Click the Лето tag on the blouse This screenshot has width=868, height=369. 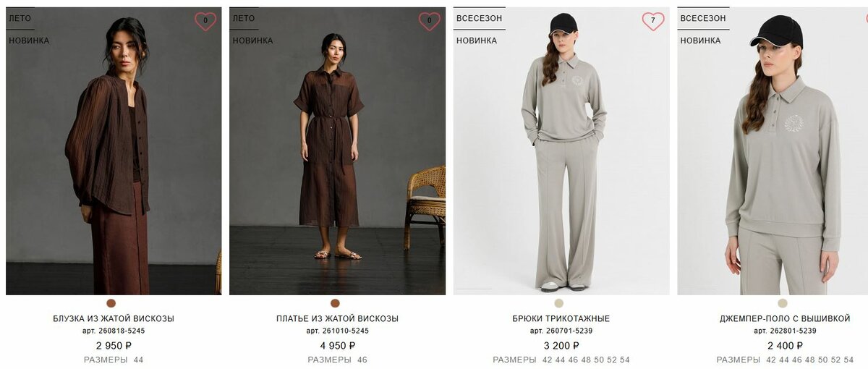(20, 18)
